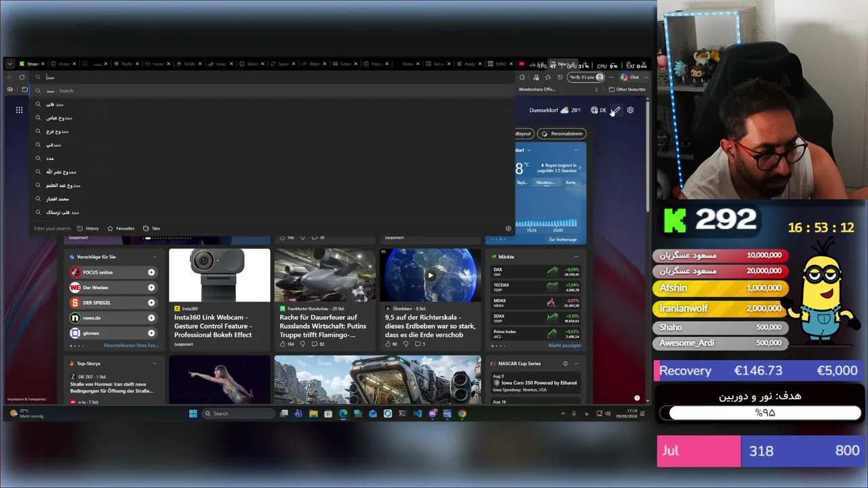Switch to the Profile browser tab
868x488 pixels.
pos(127,64)
